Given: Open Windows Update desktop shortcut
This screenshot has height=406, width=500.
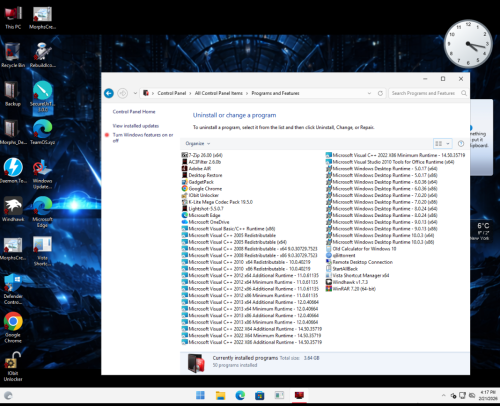Looking at the screenshot, I should pyautogui.click(x=42, y=174).
